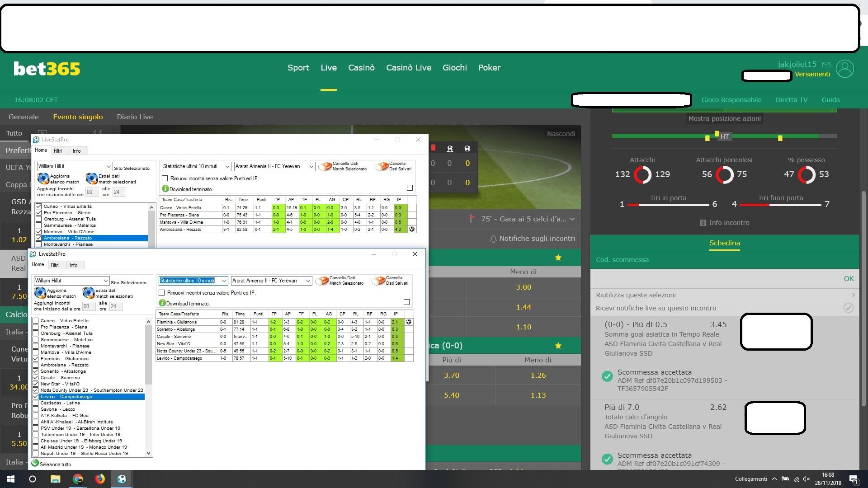The width and height of the screenshot is (868, 488).
Task: Open William Hill.it site dropdown in front window
Action: [x=71, y=281]
